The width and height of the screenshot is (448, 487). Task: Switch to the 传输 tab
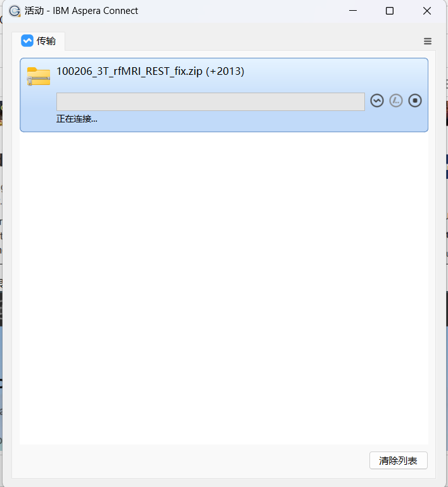point(39,41)
